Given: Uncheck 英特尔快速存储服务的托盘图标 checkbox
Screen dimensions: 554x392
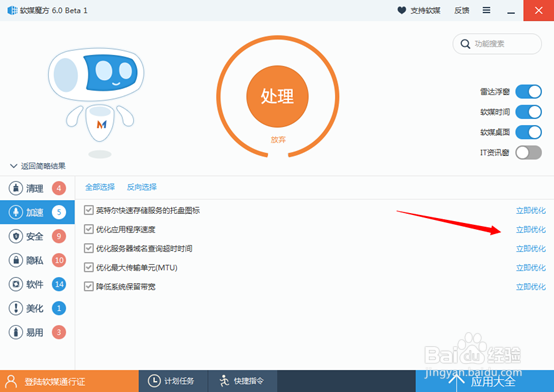Looking at the screenshot, I should (89, 210).
